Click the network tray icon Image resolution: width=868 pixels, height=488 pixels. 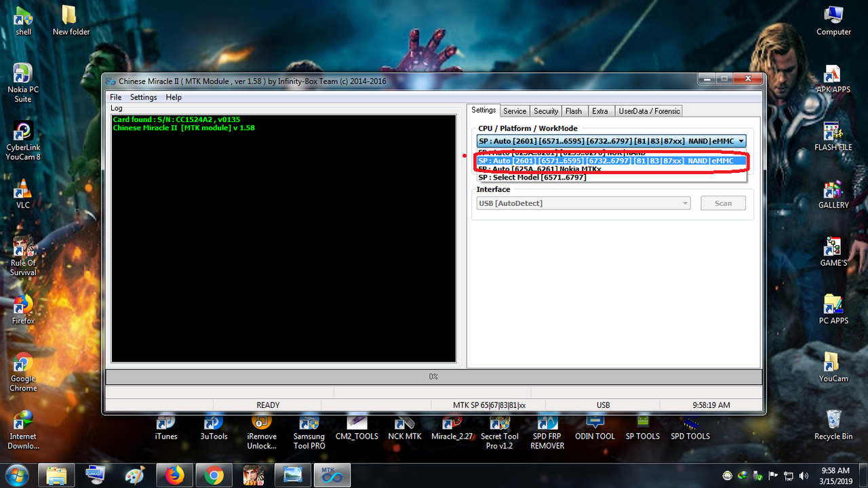pos(789,476)
